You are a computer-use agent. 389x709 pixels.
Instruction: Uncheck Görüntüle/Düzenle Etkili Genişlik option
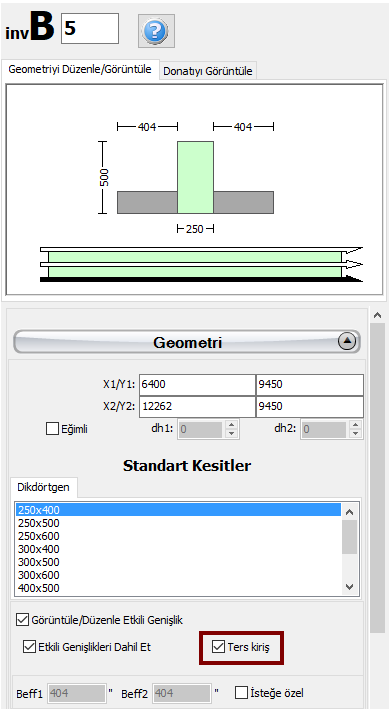[x=22, y=619]
